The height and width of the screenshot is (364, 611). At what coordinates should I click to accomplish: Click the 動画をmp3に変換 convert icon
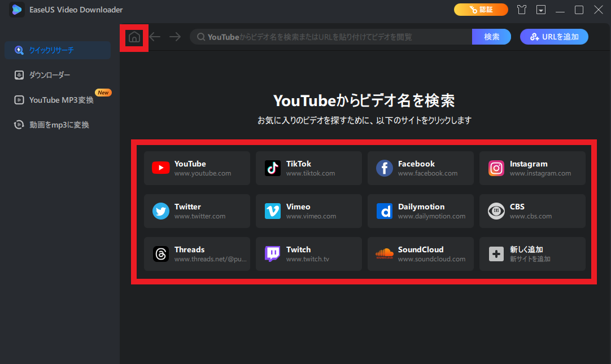(x=19, y=125)
